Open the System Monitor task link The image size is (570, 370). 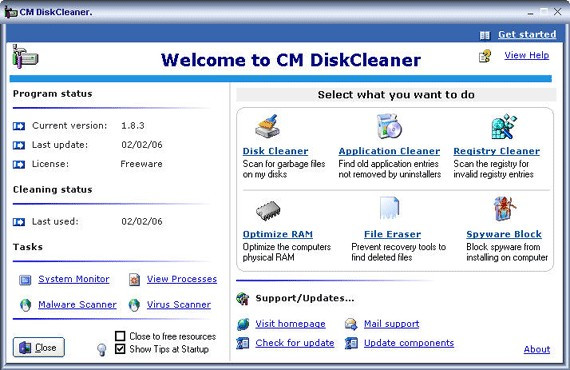tap(74, 279)
